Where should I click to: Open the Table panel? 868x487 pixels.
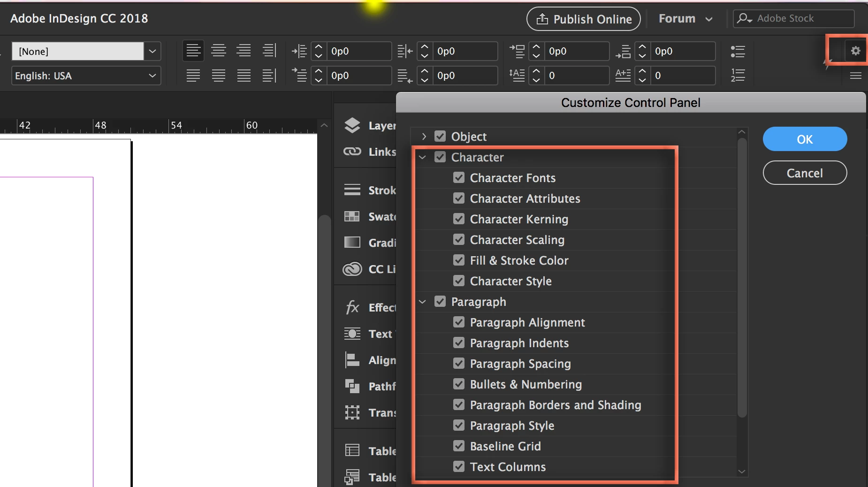(x=370, y=451)
